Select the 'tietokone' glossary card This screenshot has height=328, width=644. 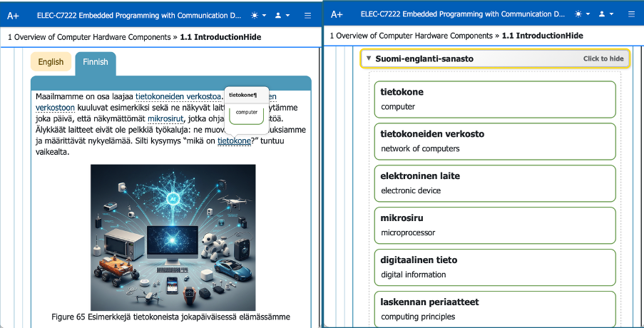point(495,99)
